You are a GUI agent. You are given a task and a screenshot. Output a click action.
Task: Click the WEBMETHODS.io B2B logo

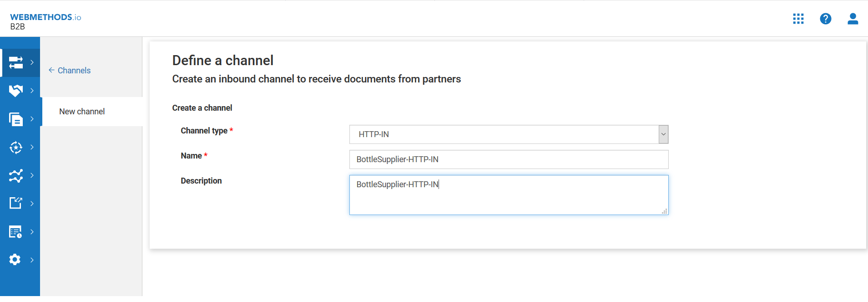(45, 21)
